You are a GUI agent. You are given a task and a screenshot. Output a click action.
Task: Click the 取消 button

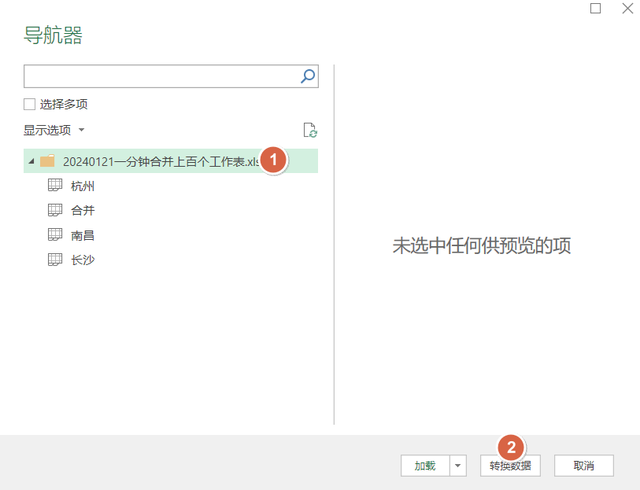click(x=584, y=466)
